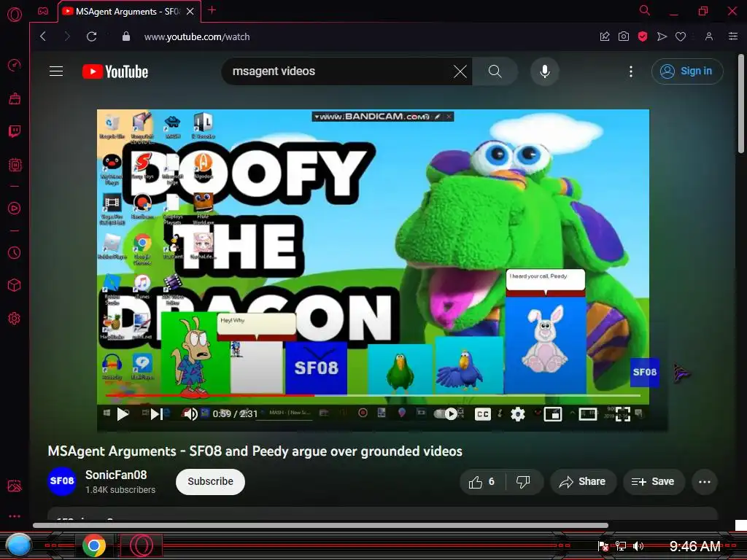
Task: Toggle theater mode view
Action: point(588,414)
